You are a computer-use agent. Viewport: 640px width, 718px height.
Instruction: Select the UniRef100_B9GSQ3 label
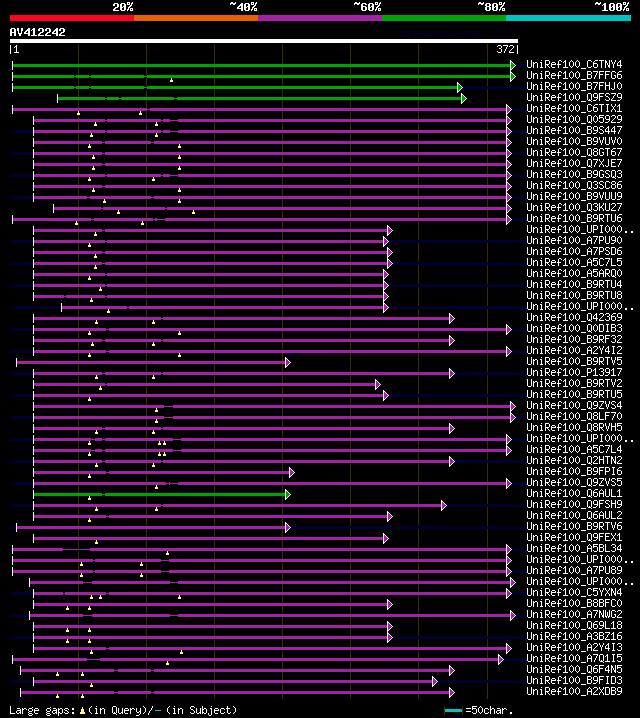(574, 174)
